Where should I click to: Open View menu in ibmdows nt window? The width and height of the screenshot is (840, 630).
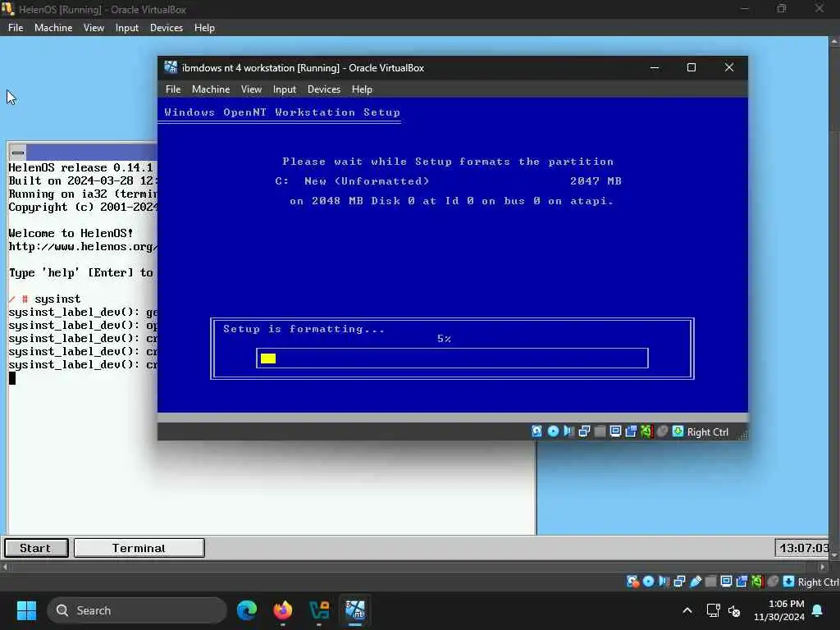[x=251, y=89]
